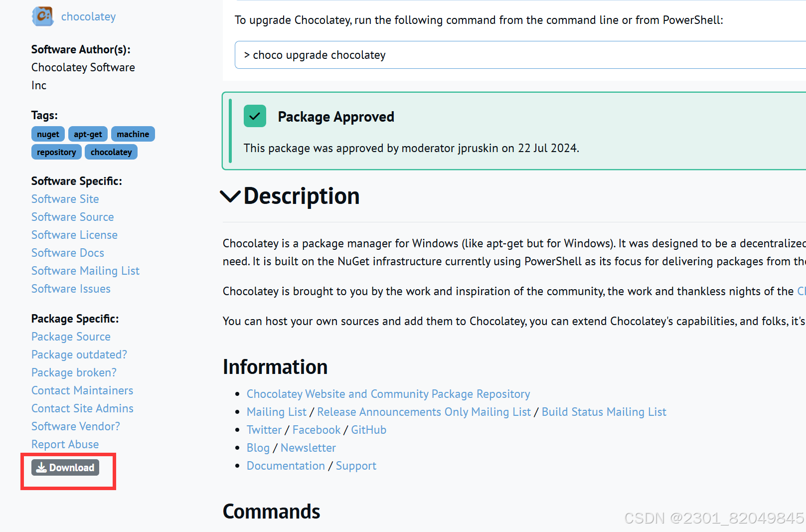The width and height of the screenshot is (806, 532).
Task: Collapse the Description section chevron
Action: point(230,196)
